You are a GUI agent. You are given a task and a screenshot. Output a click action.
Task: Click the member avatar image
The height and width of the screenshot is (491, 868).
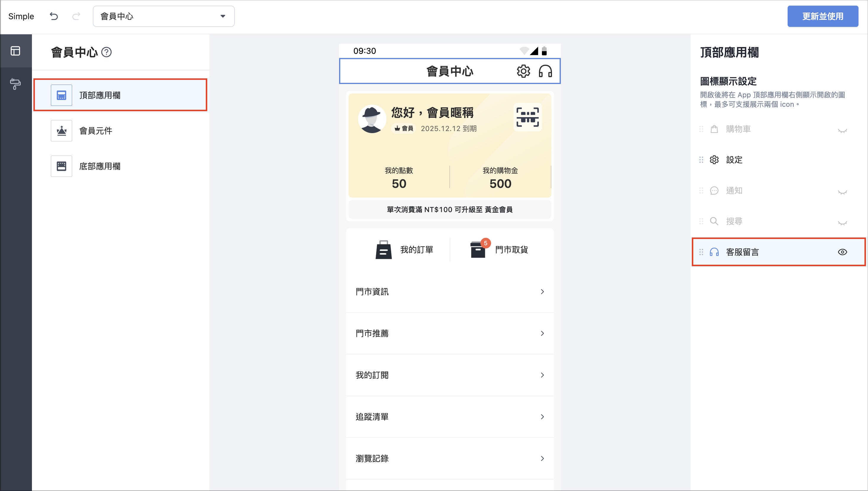[372, 119]
